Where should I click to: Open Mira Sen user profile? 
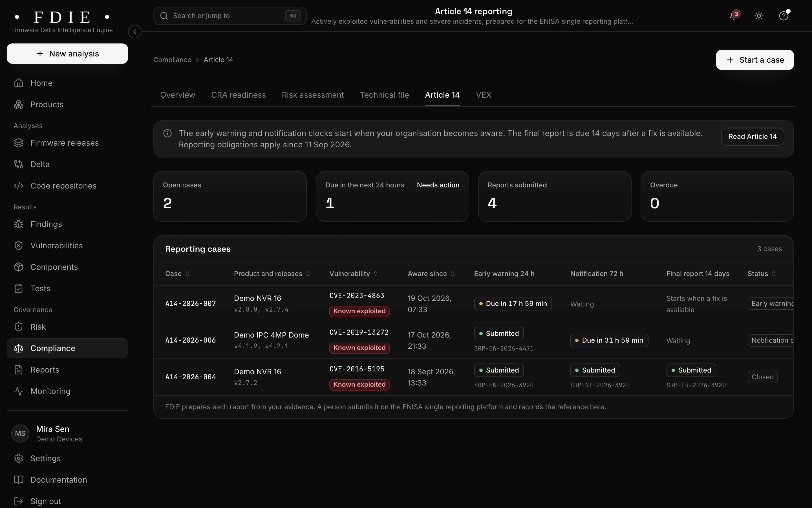(x=67, y=434)
